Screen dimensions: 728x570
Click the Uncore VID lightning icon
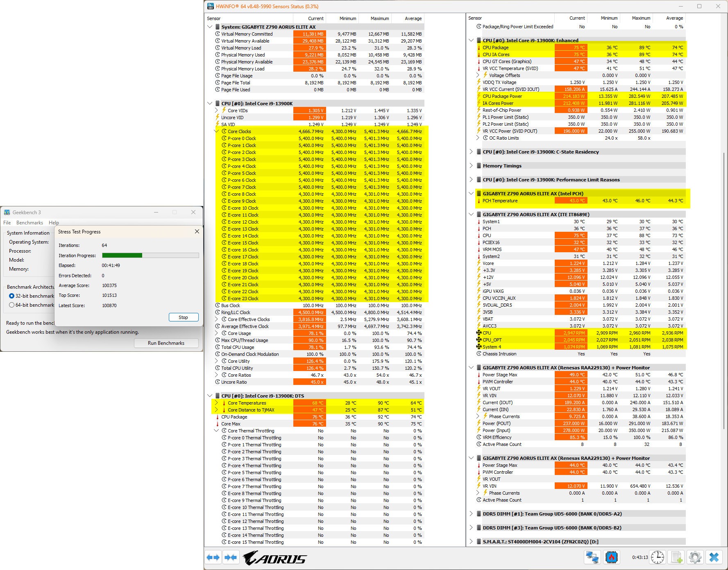(x=217, y=118)
